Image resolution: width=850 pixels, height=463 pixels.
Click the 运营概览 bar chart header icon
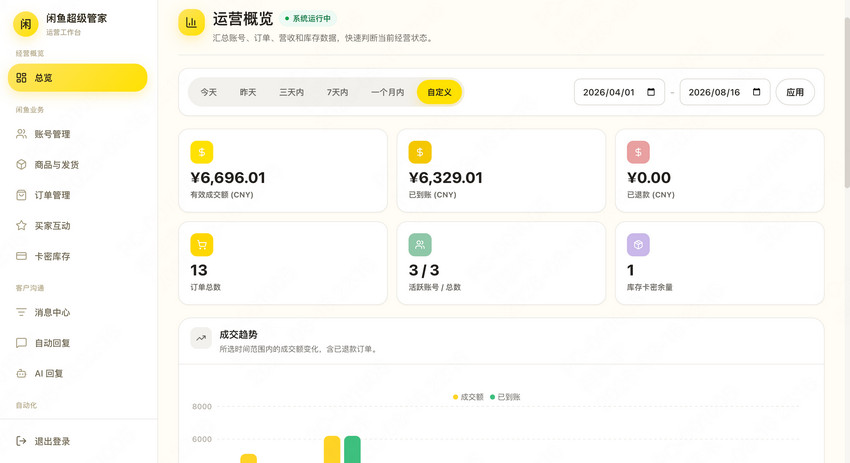(191, 22)
